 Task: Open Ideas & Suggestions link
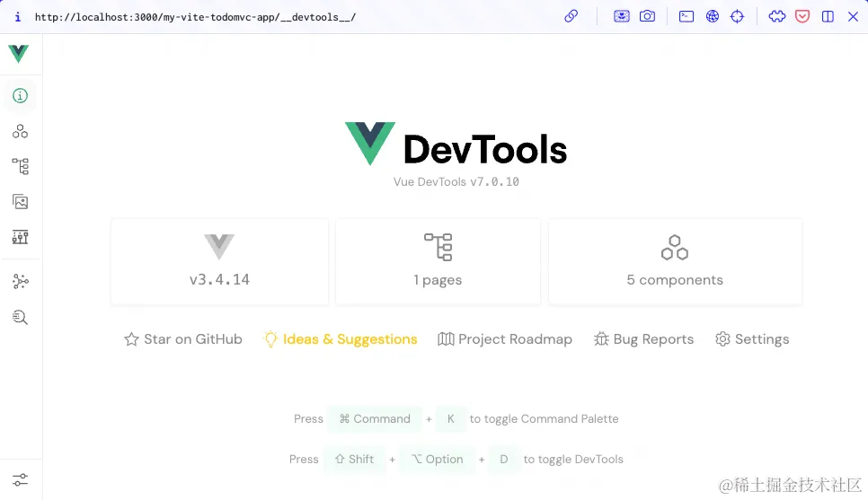(341, 339)
